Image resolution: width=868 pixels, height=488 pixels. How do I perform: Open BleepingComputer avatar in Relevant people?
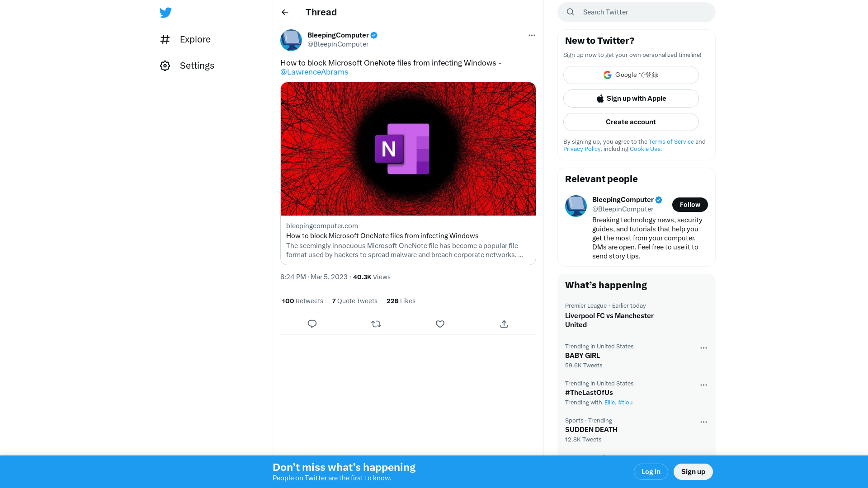(x=576, y=206)
